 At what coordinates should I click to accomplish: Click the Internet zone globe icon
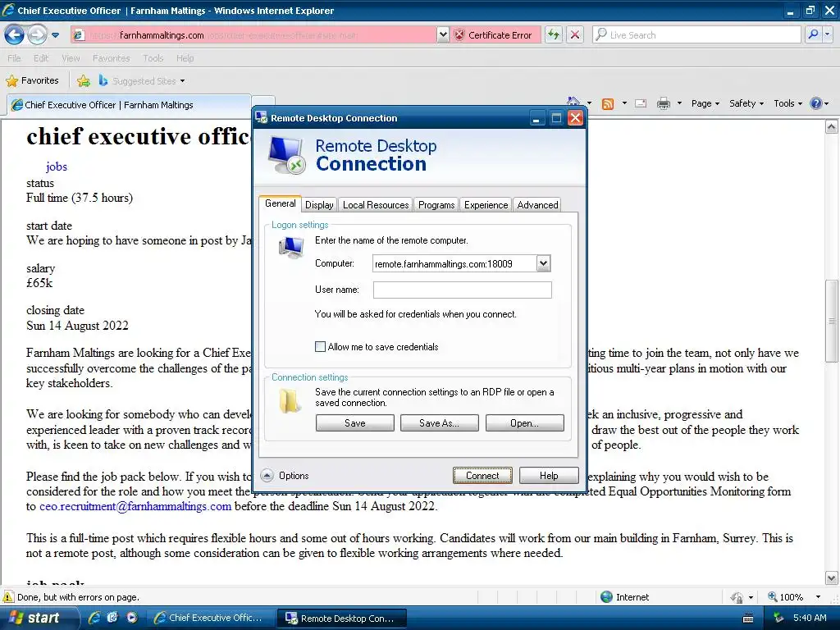(606, 597)
